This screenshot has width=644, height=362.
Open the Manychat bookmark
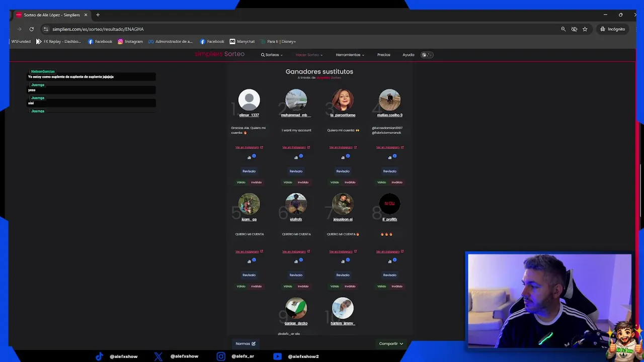242,41
